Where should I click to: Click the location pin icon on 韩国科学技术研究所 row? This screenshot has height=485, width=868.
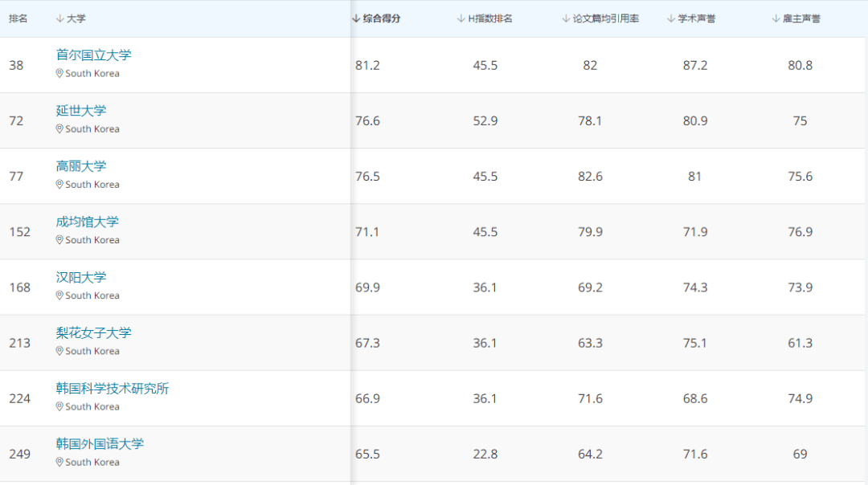point(59,406)
